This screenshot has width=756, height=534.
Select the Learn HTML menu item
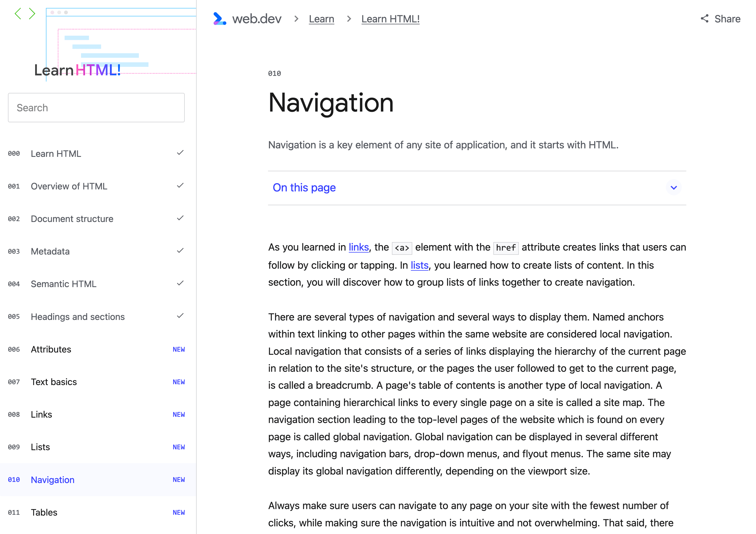(56, 153)
